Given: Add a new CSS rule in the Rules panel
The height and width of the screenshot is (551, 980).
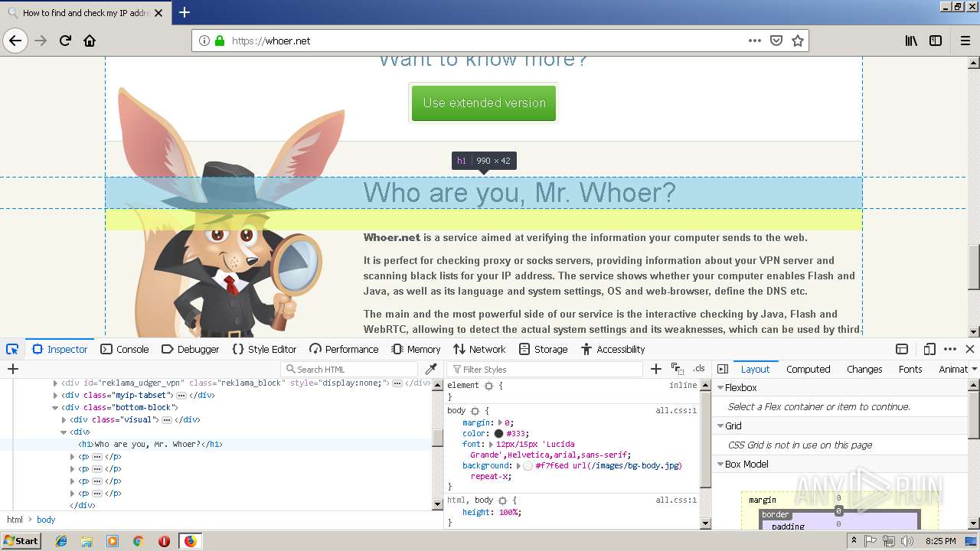Looking at the screenshot, I should click(x=655, y=369).
